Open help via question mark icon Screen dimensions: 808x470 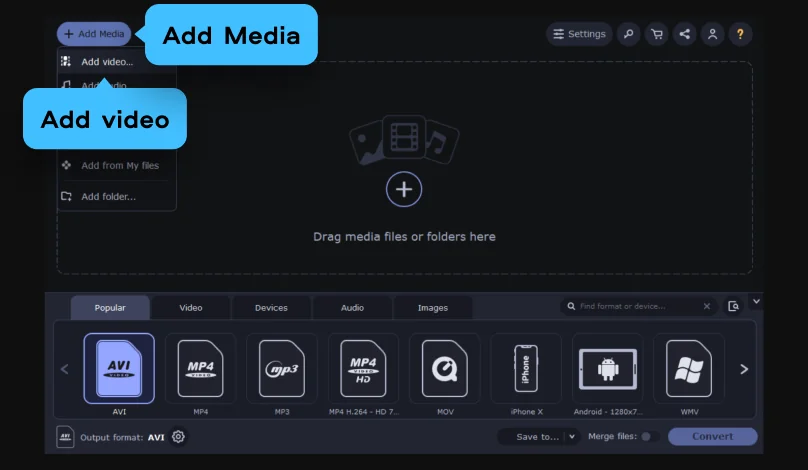tap(740, 34)
